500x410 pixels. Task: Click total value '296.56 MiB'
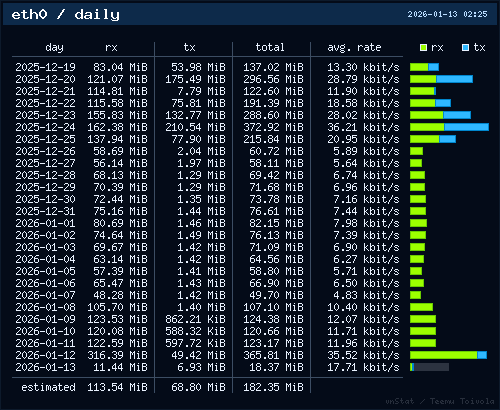273,79
